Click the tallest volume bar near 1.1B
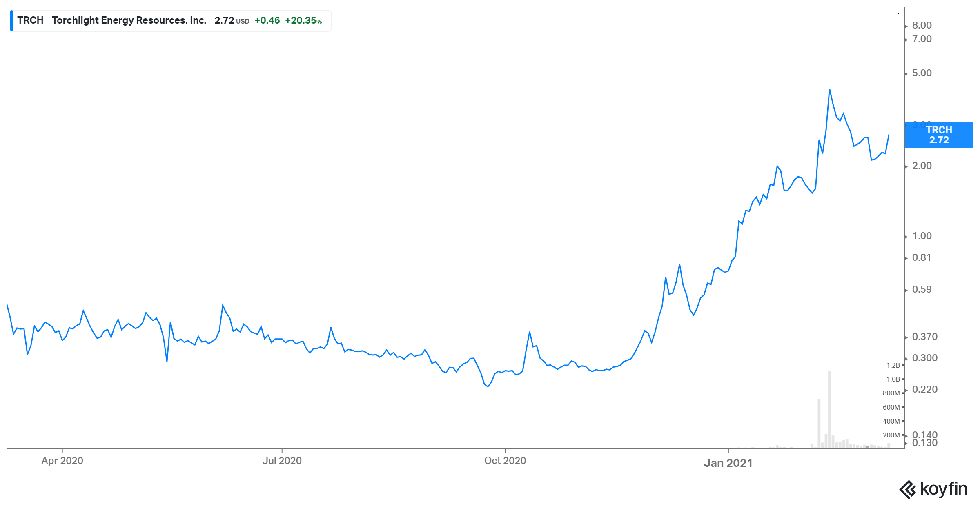 [x=829, y=410]
